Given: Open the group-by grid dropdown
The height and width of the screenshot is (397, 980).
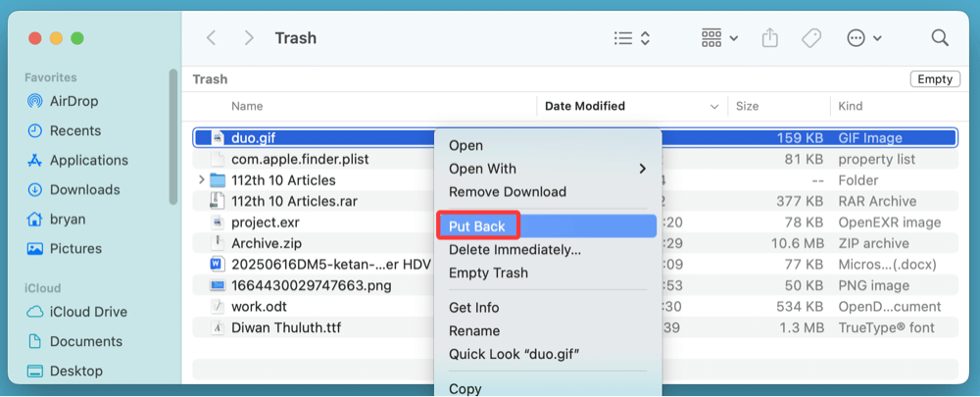Looking at the screenshot, I should [x=719, y=38].
